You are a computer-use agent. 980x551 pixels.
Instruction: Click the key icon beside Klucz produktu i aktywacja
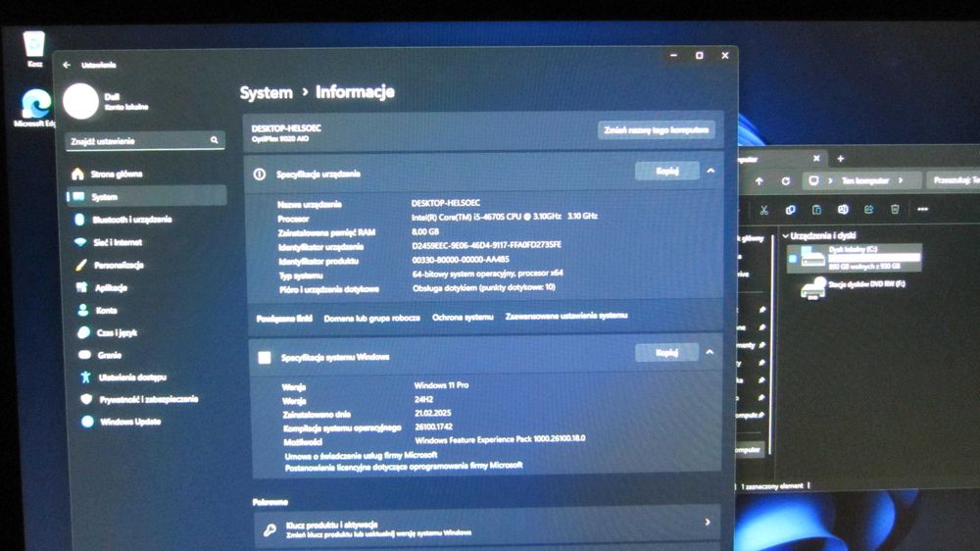(269, 529)
